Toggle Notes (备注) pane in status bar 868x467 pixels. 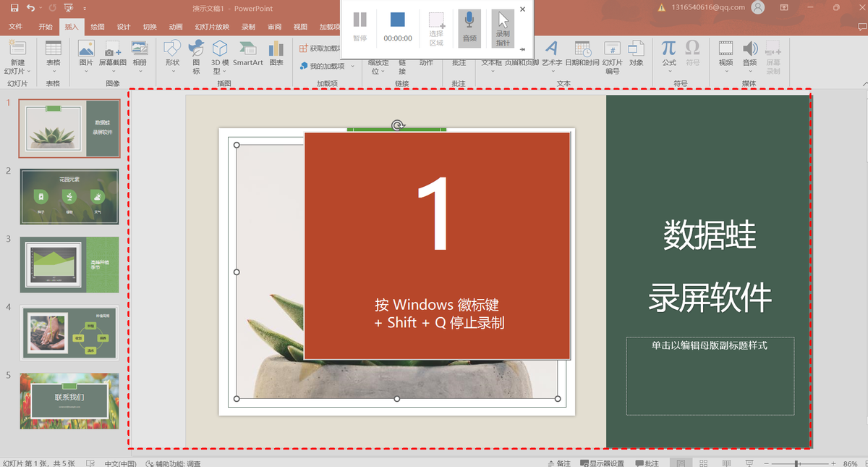558,463
